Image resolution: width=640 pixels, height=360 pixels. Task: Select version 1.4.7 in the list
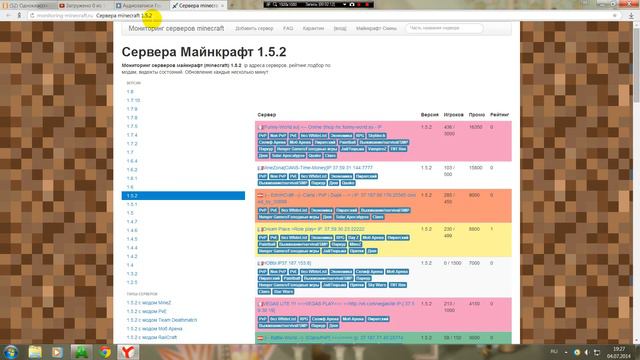[132, 222]
